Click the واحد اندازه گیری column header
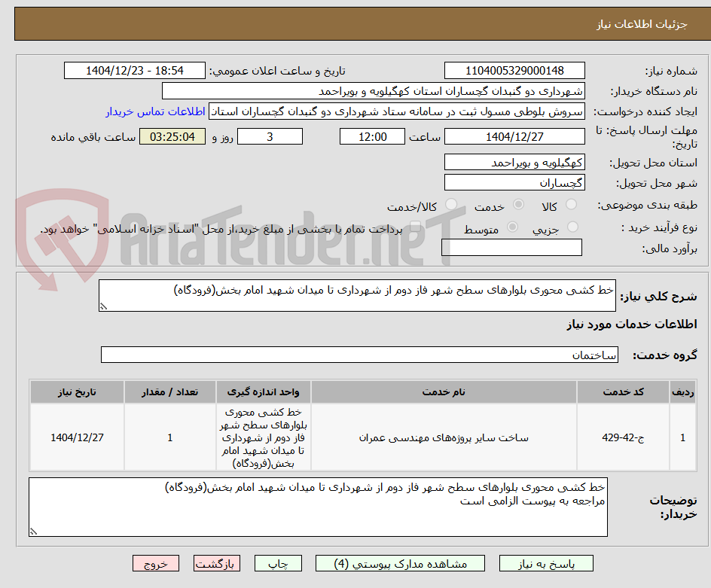The image size is (711, 588). (x=263, y=391)
